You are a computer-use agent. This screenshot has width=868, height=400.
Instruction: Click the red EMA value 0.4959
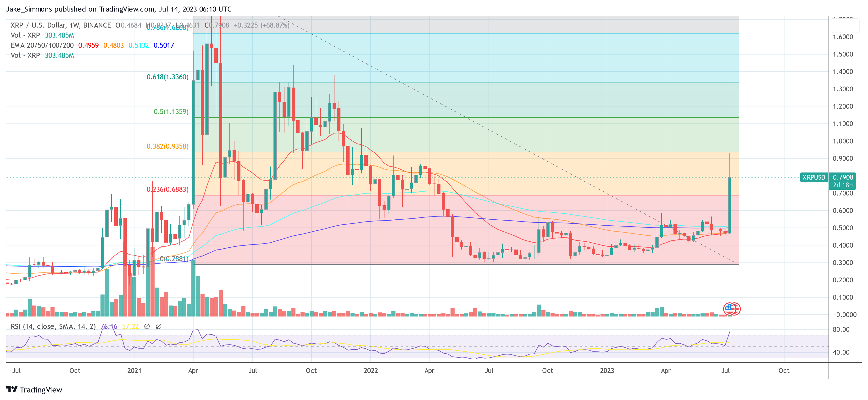(88, 45)
